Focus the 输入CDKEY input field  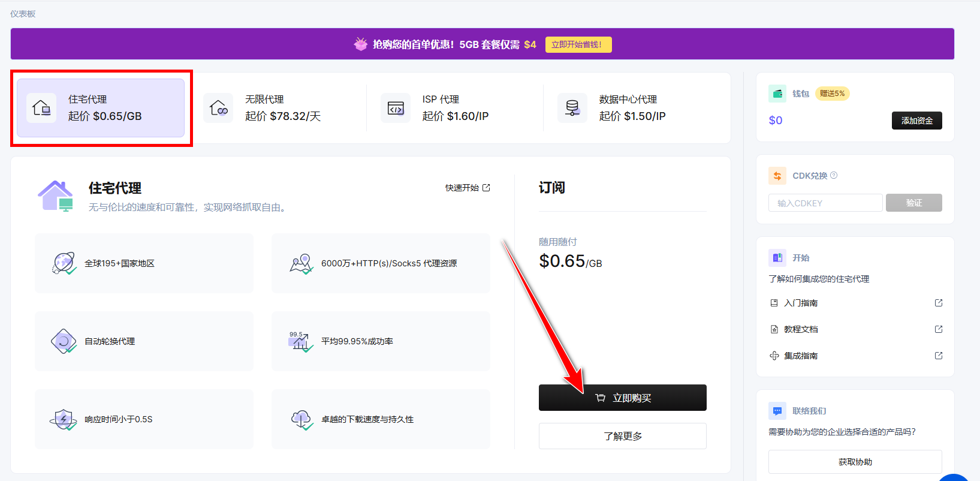tap(825, 203)
